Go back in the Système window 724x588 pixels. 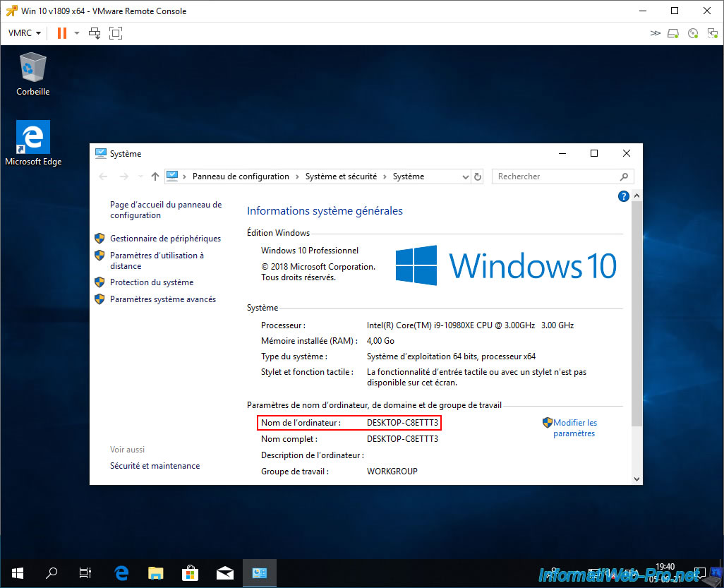[103, 176]
